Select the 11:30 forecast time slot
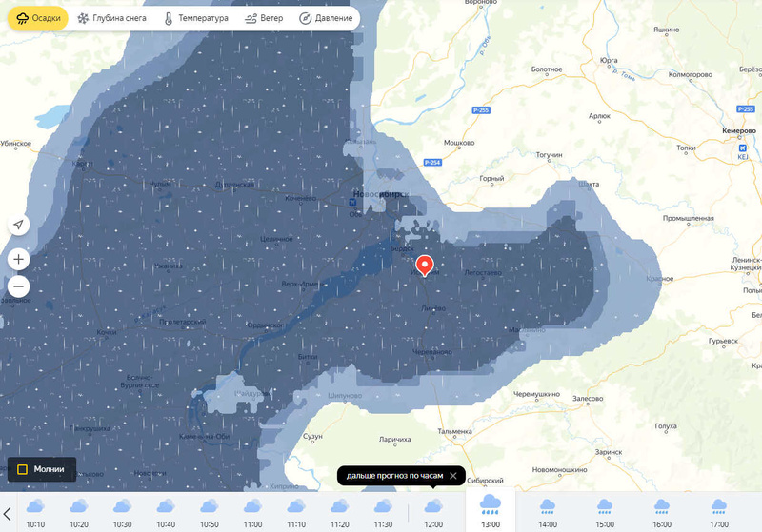The image size is (762, 532). pos(383,510)
